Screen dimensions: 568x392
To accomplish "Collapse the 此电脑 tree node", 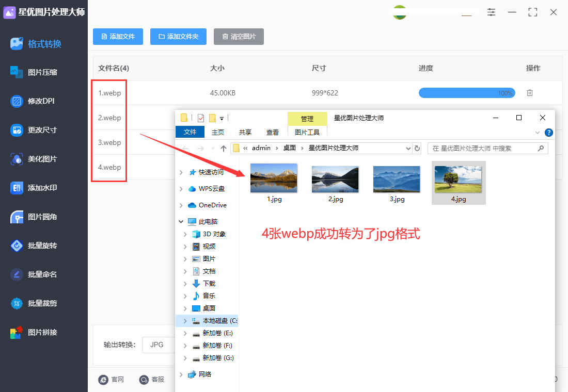I will 181,221.
